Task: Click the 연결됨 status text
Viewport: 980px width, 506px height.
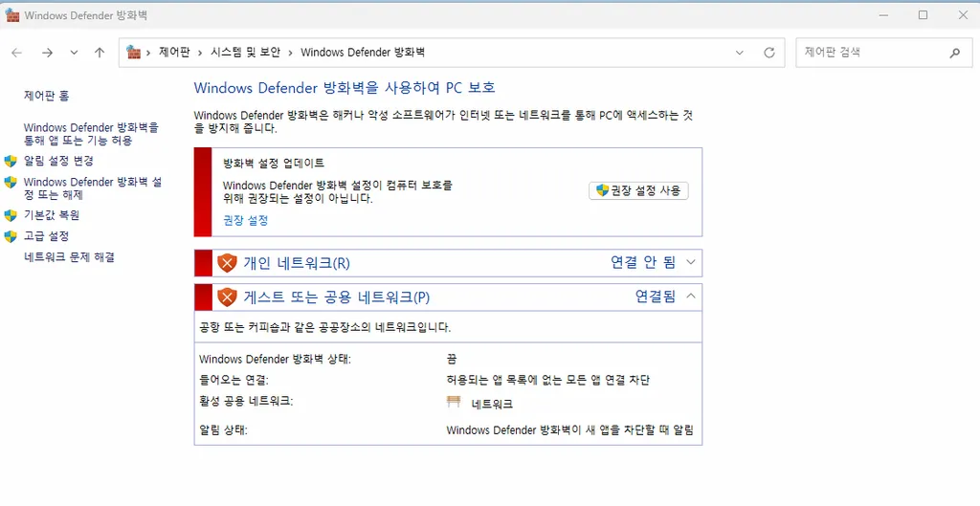Action: pos(656,297)
